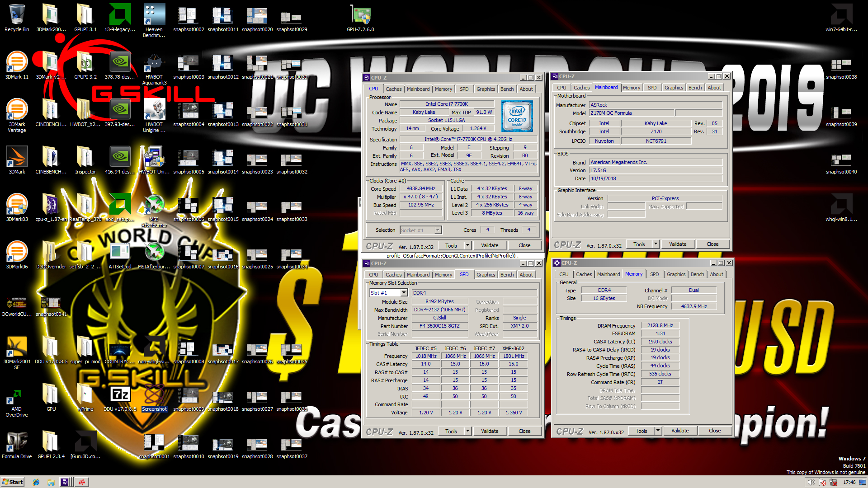The width and height of the screenshot is (868, 488).
Task: Switch to About tab in Memory window
Action: click(716, 274)
